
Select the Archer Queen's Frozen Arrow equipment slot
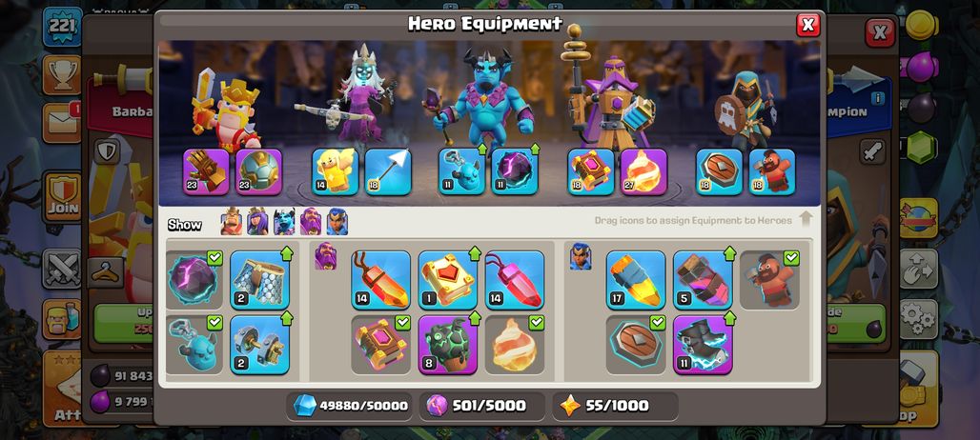(388, 171)
